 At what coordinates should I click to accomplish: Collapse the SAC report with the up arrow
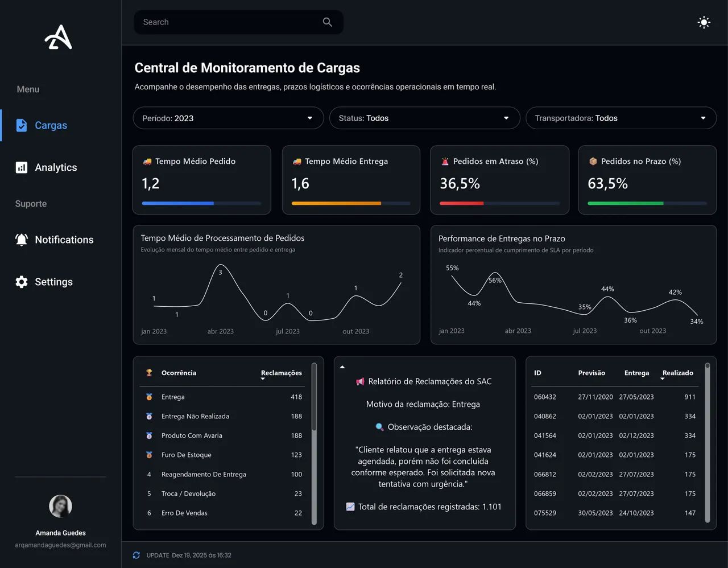(x=342, y=367)
